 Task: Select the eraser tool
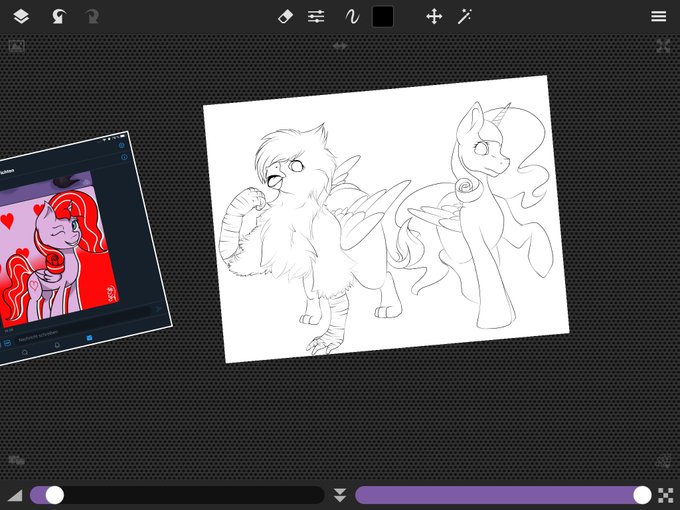coord(285,17)
